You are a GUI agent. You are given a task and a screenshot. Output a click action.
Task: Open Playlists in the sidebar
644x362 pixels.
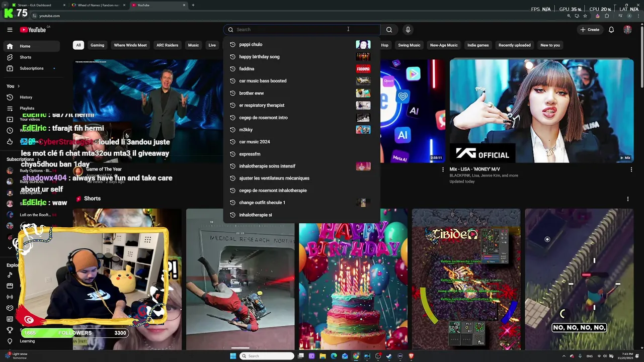31,108
